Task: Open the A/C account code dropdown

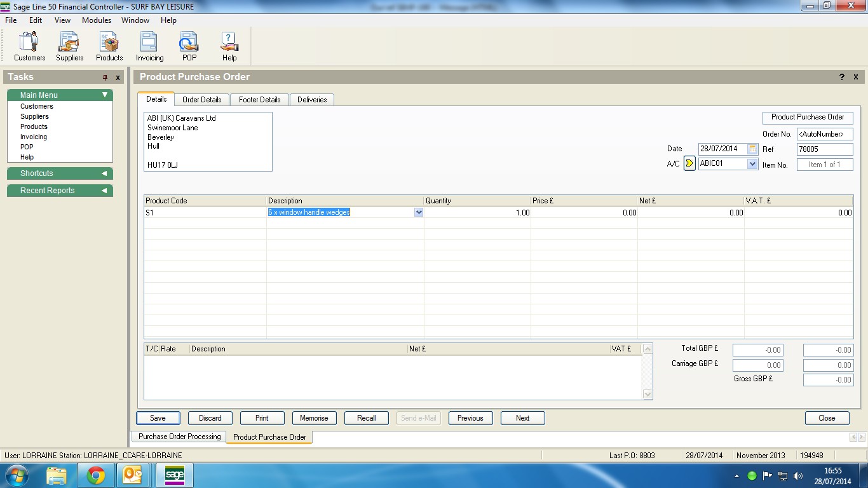Action: click(752, 164)
